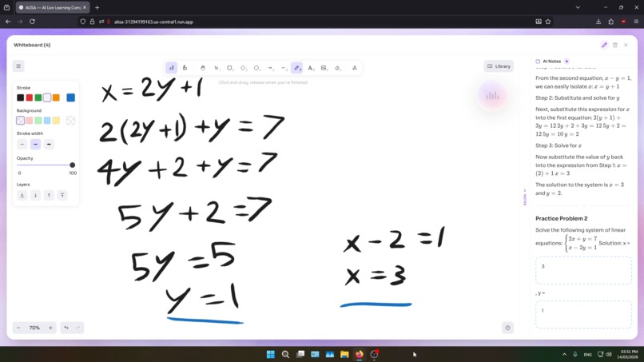Zoom out the canvas with minus
The image size is (644, 362).
18,328
